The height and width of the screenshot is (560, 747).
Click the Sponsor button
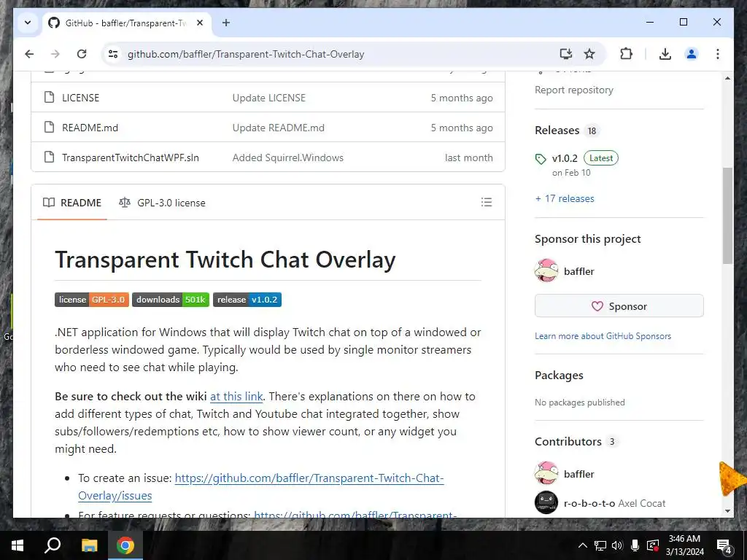coord(619,306)
